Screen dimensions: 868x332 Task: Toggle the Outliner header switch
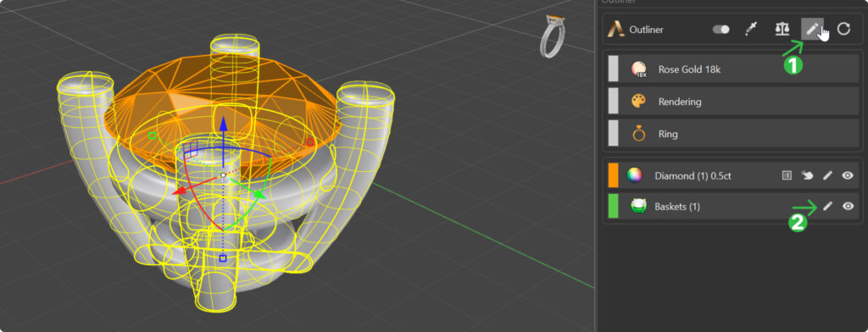click(721, 30)
